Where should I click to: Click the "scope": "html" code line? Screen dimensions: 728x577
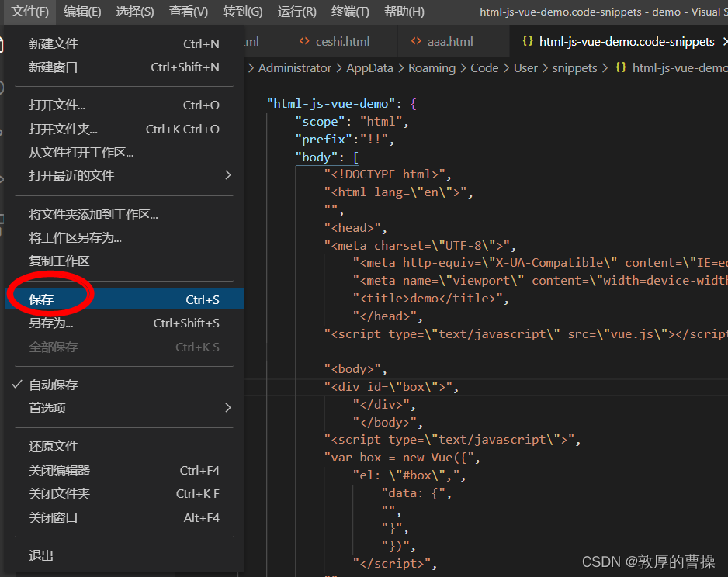click(352, 122)
